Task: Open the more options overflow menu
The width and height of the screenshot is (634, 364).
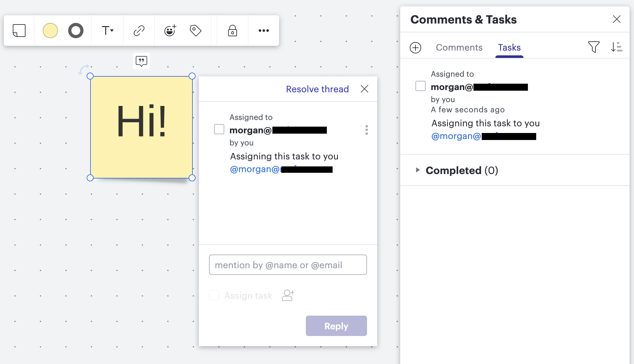Action: (x=263, y=31)
